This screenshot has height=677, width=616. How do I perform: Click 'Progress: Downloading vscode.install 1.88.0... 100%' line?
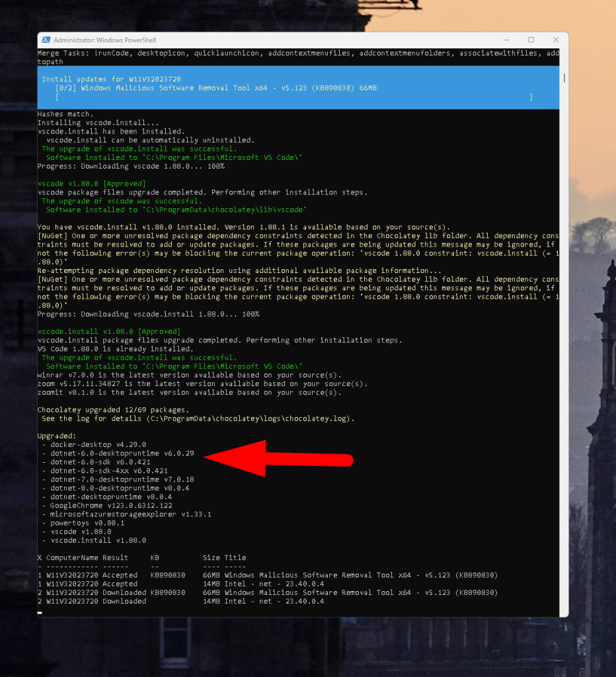click(149, 314)
